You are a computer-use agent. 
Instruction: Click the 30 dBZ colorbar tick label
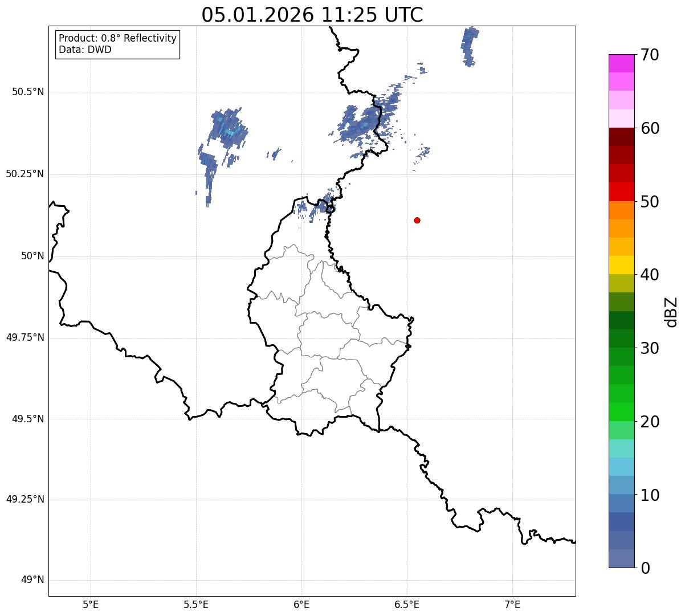pyautogui.click(x=650, y=348)
